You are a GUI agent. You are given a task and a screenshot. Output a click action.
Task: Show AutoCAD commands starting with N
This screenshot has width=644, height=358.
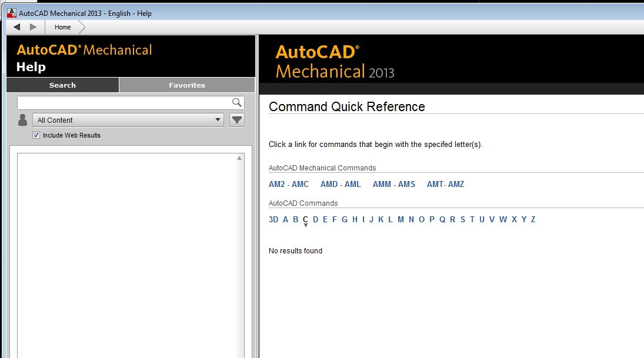coord(411,220)
